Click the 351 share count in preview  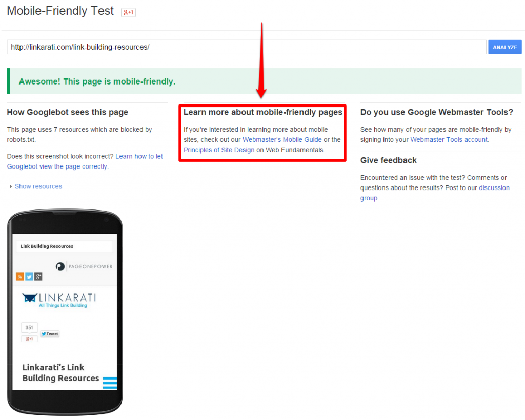coord(29,328)
